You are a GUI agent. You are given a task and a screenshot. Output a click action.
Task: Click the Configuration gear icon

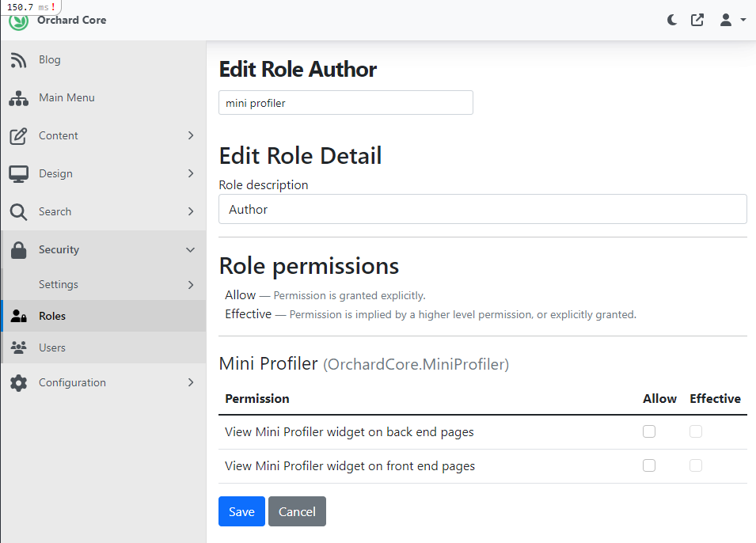point(18,383)
